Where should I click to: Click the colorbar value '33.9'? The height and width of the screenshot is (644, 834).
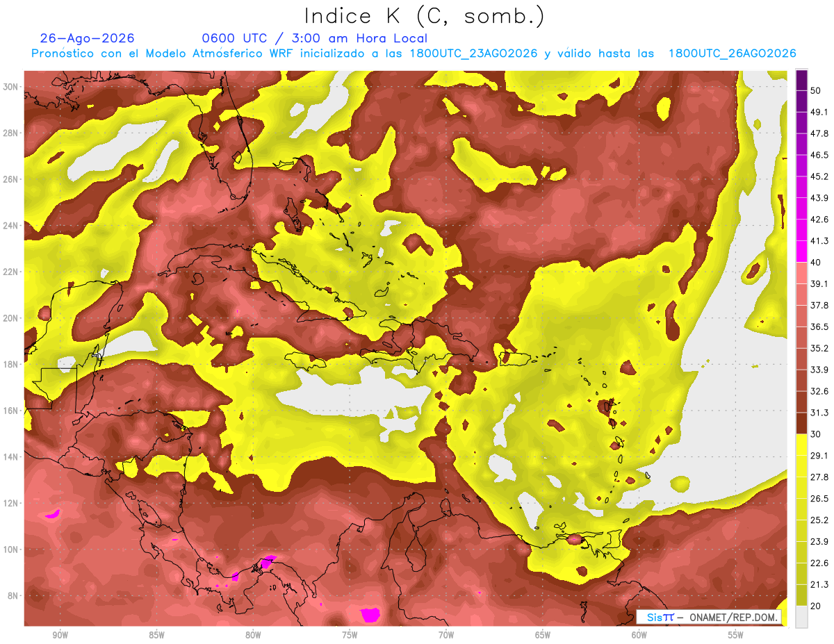coord(819,370)
